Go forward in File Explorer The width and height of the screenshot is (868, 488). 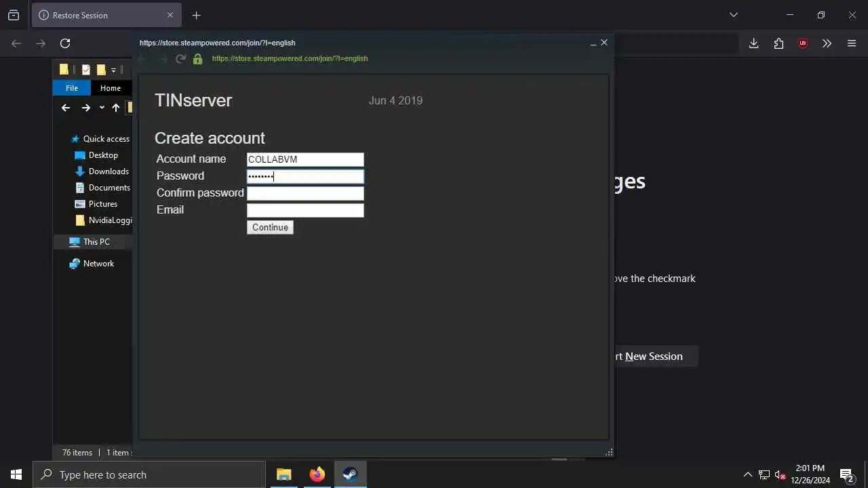pyautogui.click(x=85, y=108)
